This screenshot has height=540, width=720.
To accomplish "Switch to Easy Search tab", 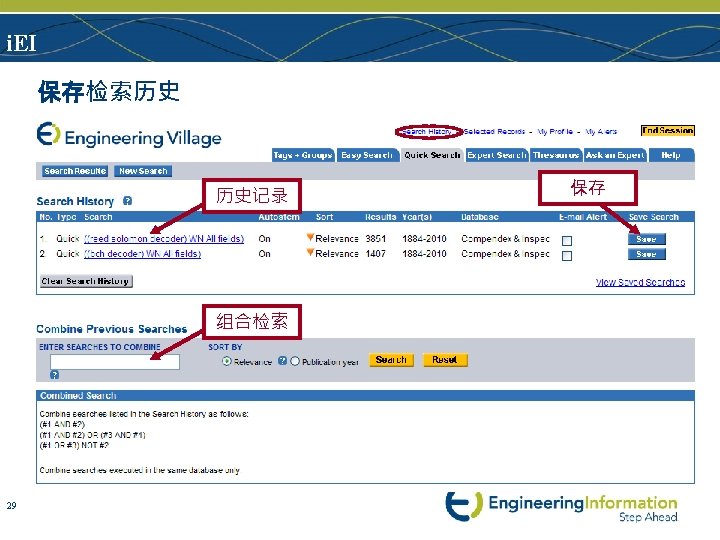I will point(367,155).
